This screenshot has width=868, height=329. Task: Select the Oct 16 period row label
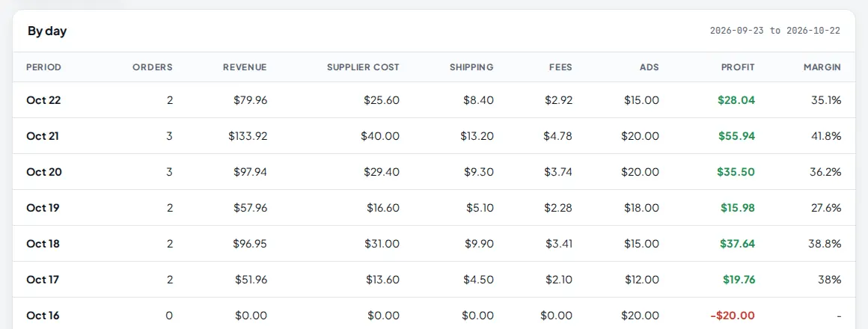click(43, 316)
